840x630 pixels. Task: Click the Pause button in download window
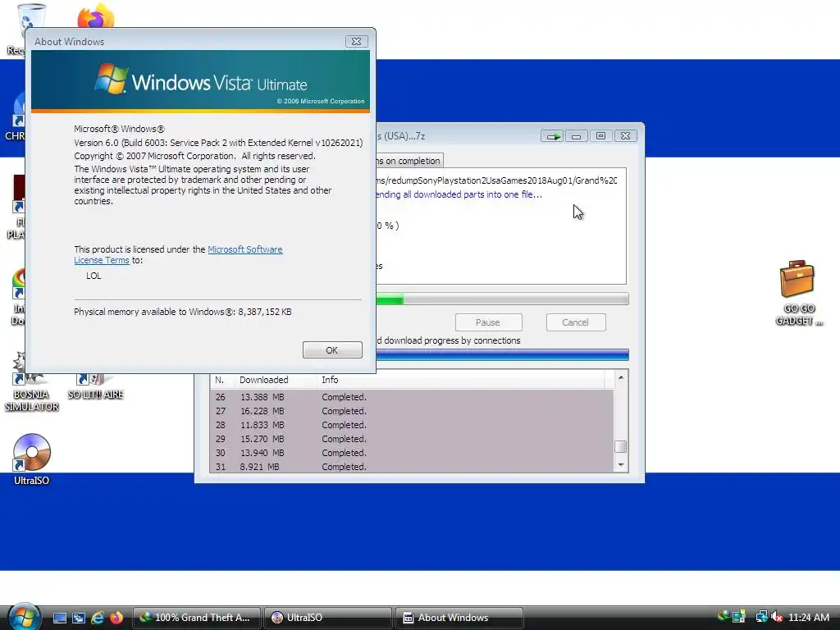coord(488,322)
